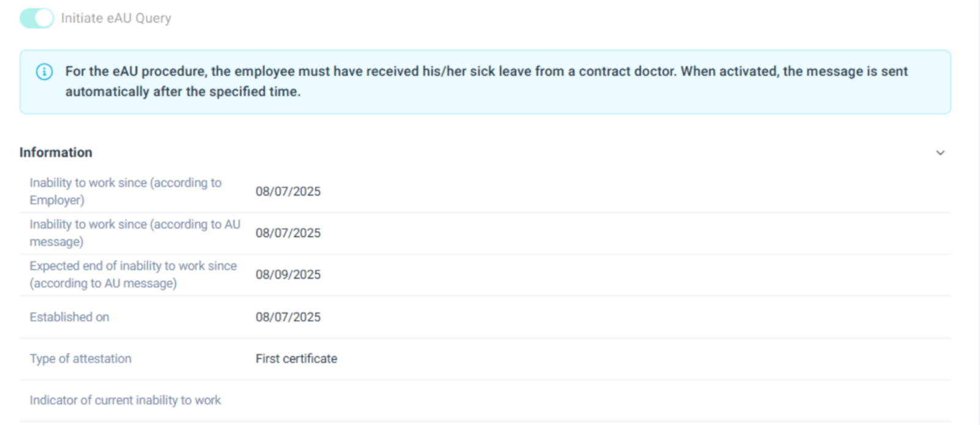Screen dimensions: 980x425
Task: Click the Information section heading
Action: click(x=56, y=152)
